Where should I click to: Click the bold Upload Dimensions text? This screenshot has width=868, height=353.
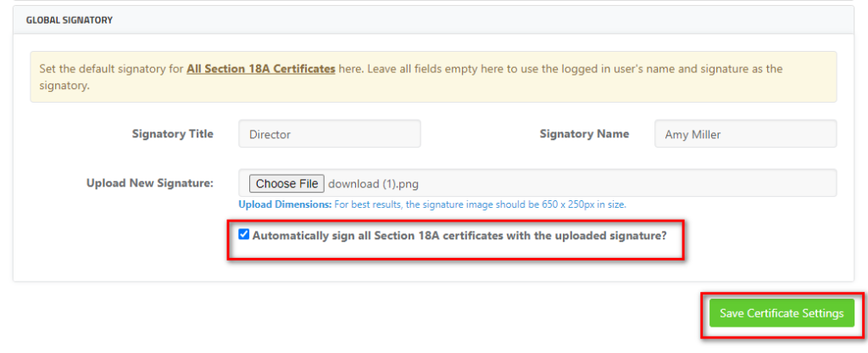tap(285, 205)
